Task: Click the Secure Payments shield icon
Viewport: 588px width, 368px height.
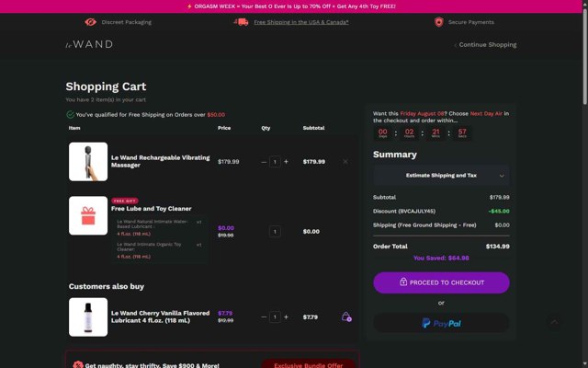Action: click(439, 22)
